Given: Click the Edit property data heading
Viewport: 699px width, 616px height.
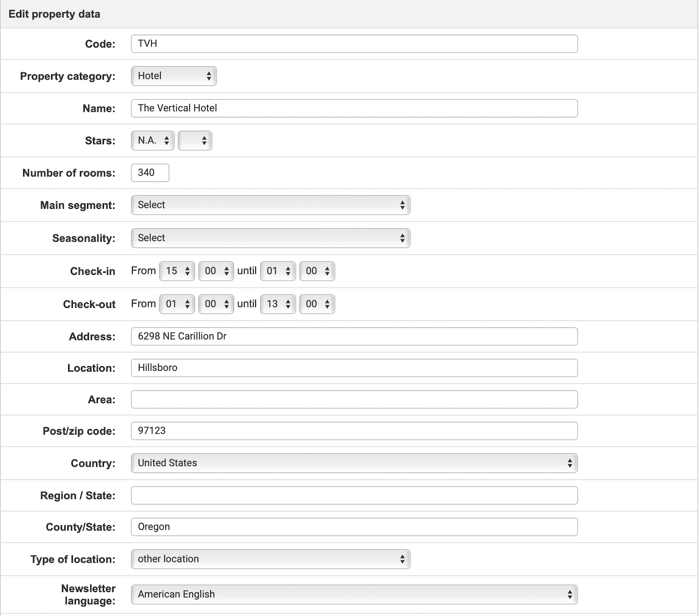Looking at the screenshot, I should coord(54,14).
